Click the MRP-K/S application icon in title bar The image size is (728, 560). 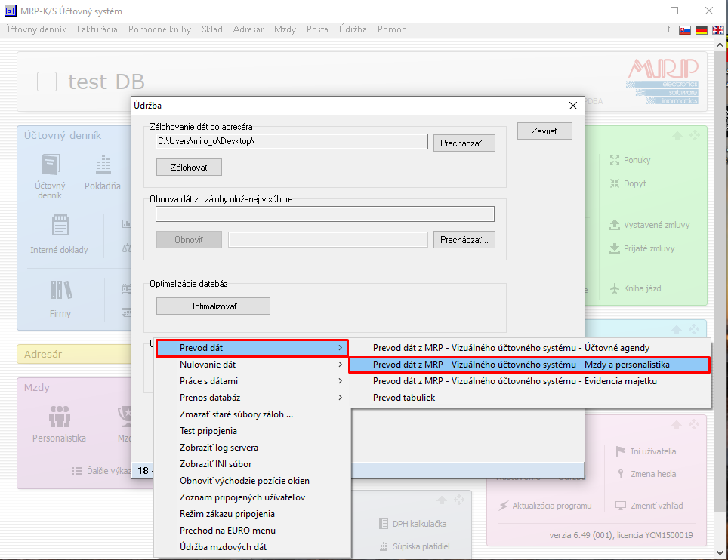[10, 11]
